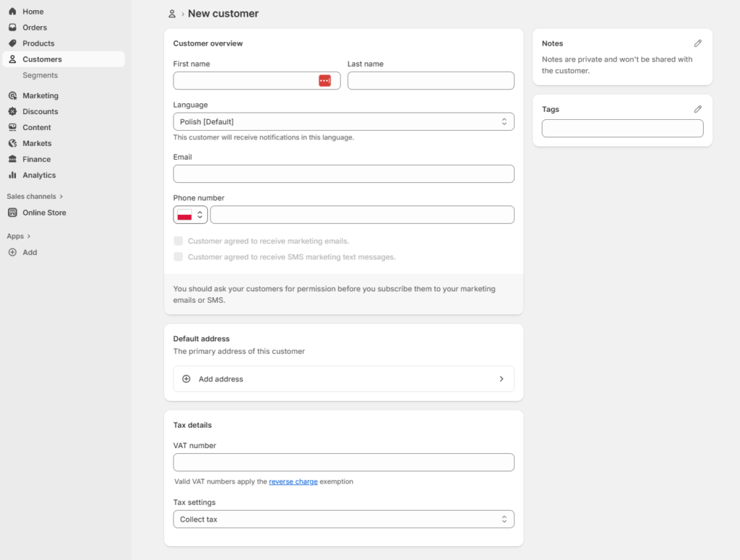Viewport: 740px width, 560px height.
Task: Open the phone country flag selector
Action: 191,215
